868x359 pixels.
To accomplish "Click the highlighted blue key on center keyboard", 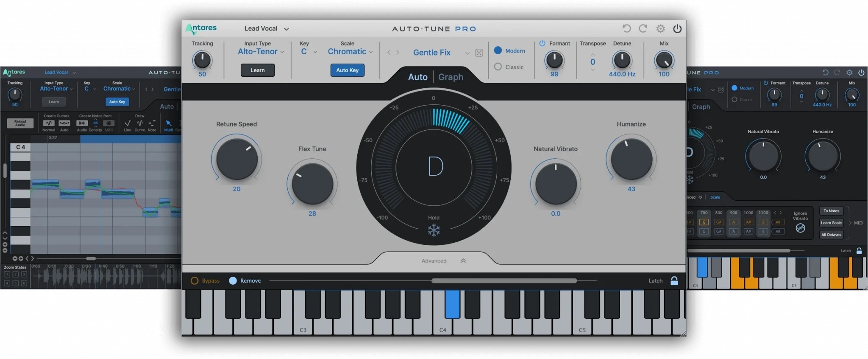I will click(452, 304).
